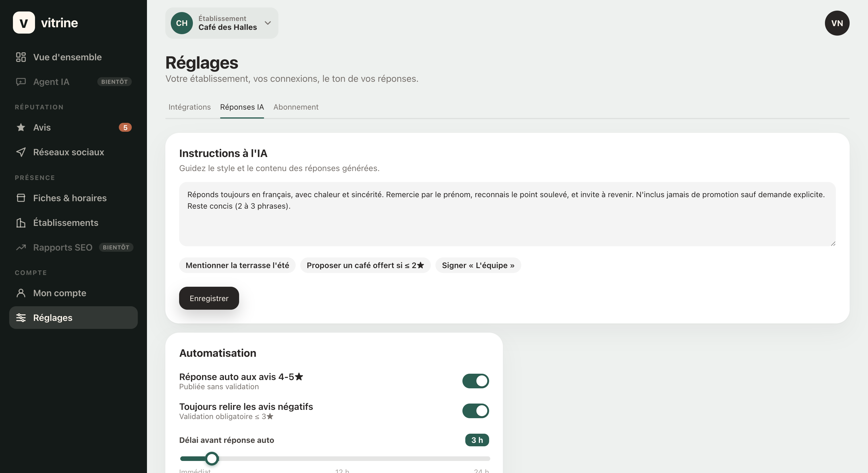Open Vue d'ensemble grid icon
This screenshot has width=868, height=473.
[21, 57]
